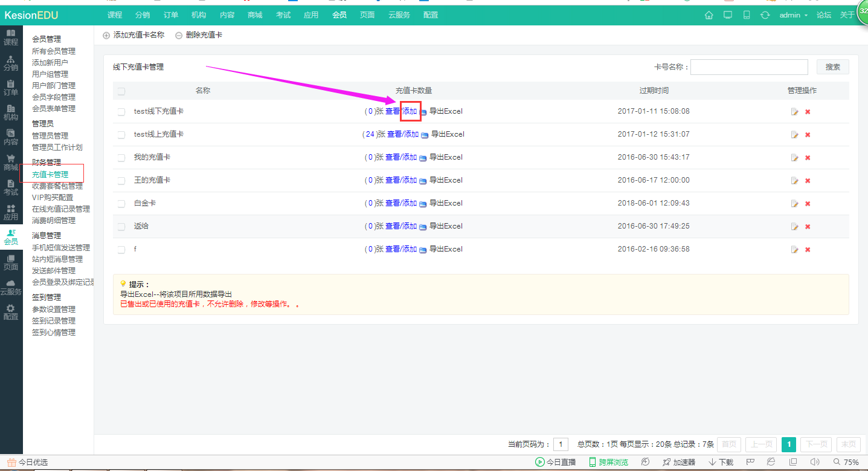Check the checkbox for test线上充值卡 row

tap(121, 135)
